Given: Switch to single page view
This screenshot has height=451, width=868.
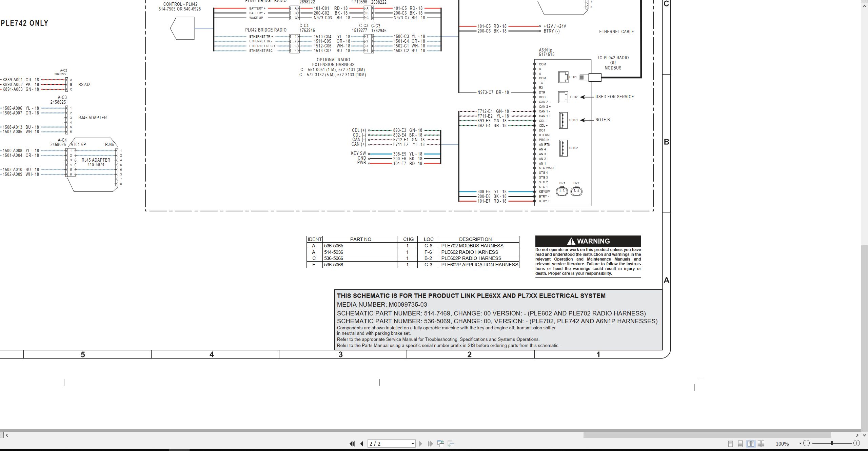Looking at the screenshot, I should coord(730,444).
